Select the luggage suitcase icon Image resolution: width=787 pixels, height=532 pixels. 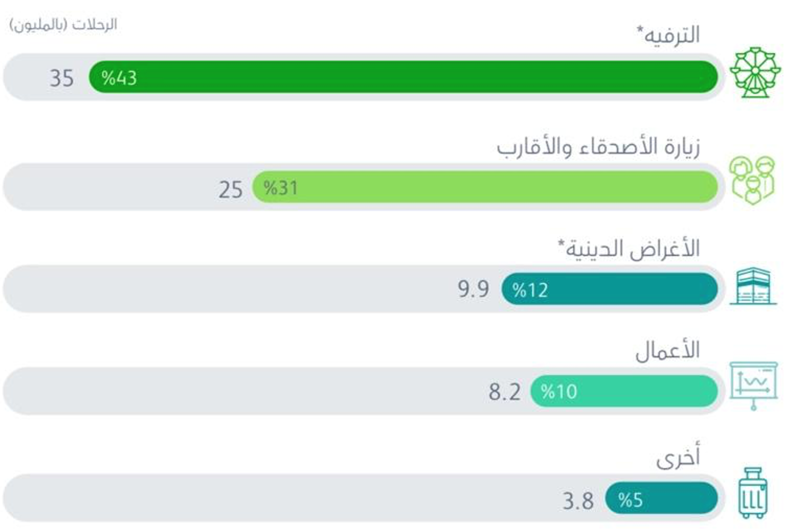click(752, 493)
